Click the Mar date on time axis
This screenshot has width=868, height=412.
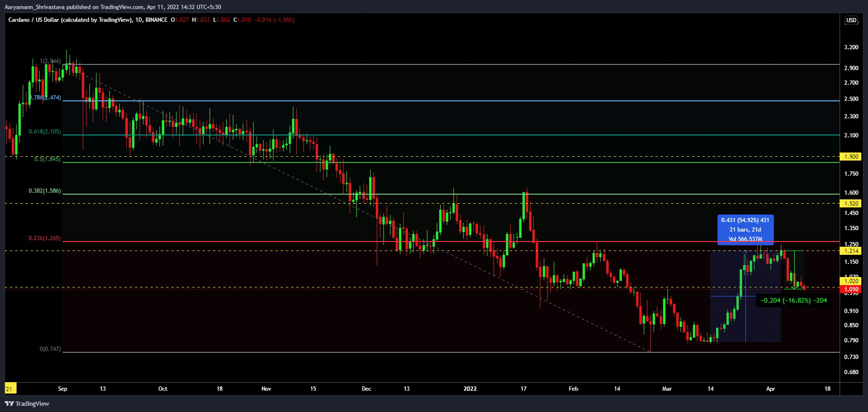point(667,389)
